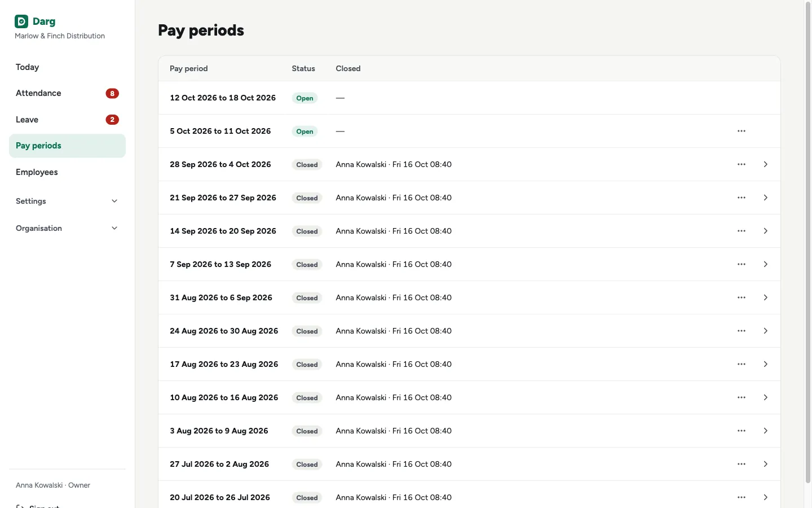Open more options for 31 Aug 2026 period

(742, 297)
